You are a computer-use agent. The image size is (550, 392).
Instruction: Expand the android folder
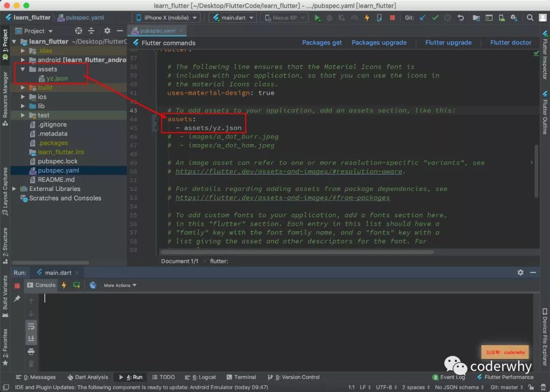tap(23, 60)
